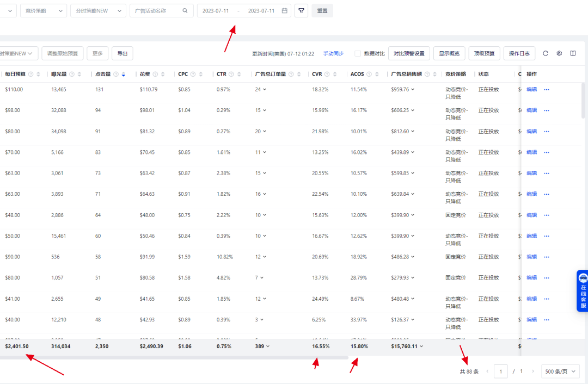This screenshot has width=588, height=384.
Task: Click the 更多 button
Action: [97, 53]
